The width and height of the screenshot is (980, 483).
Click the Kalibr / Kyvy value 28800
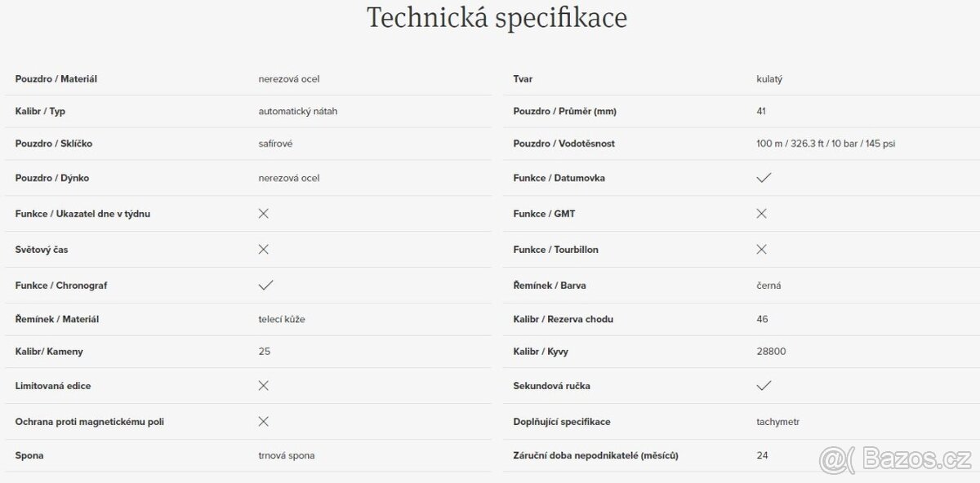tap(771, 352)
